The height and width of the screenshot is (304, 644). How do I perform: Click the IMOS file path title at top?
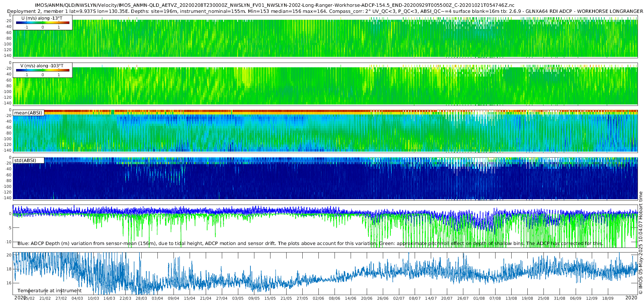(x=275, y=5)
